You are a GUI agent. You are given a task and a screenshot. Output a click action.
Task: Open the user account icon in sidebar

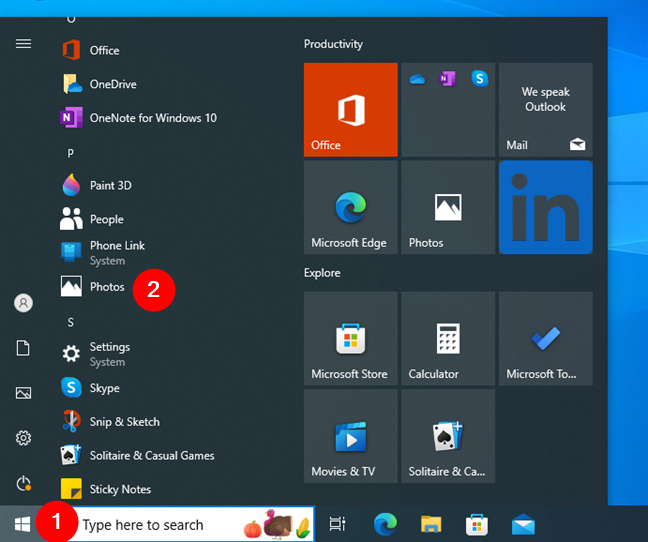click(24, 303)
